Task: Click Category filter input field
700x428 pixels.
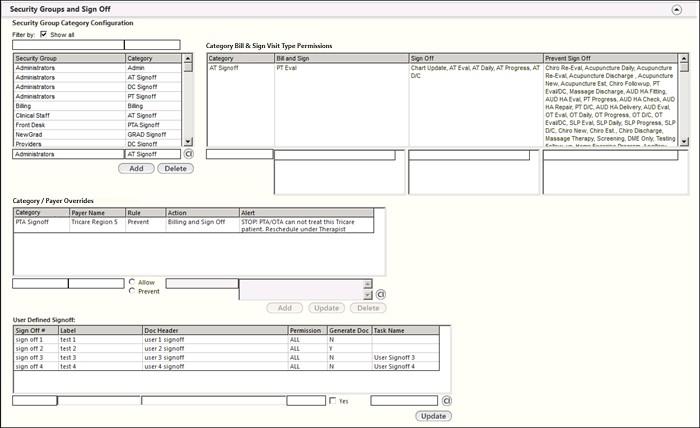Action: point(152,45)
